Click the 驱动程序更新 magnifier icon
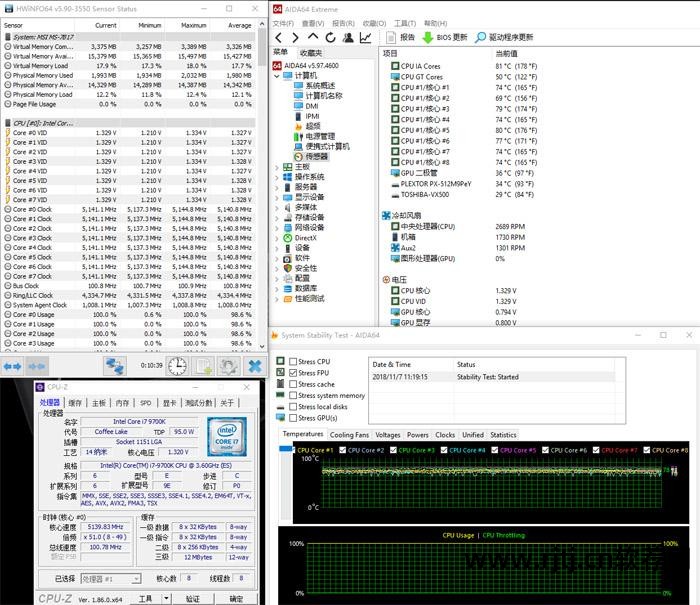This screenshot has width=700, height=605. click(480, 38)
